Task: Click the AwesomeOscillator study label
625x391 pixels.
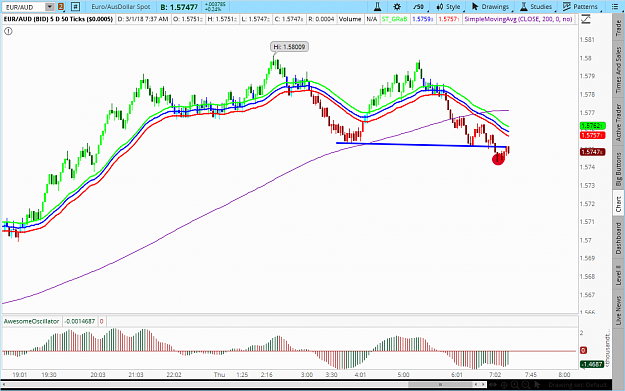Action: point(31,321)
